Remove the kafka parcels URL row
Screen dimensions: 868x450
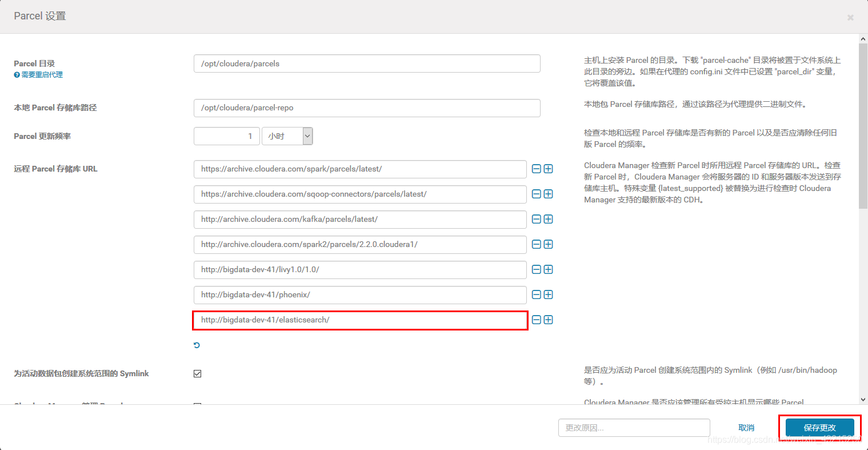tap(537, 219)
